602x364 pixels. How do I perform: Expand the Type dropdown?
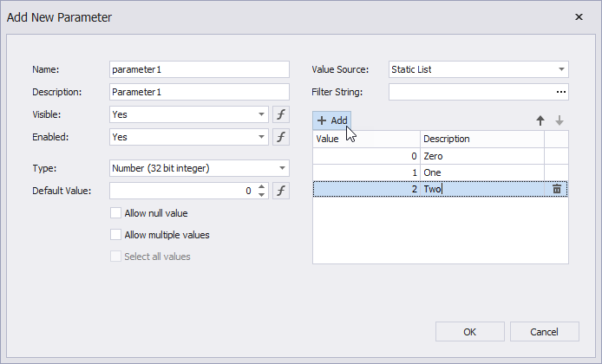point(283,168)
